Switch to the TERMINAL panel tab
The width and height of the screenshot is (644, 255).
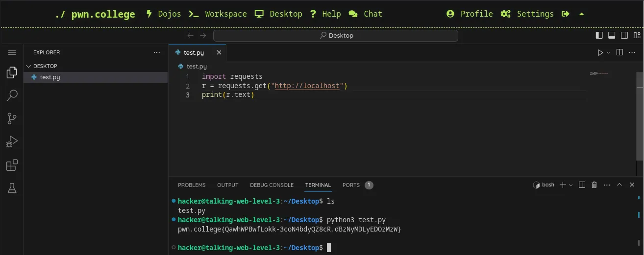click(x=318, y=185)
